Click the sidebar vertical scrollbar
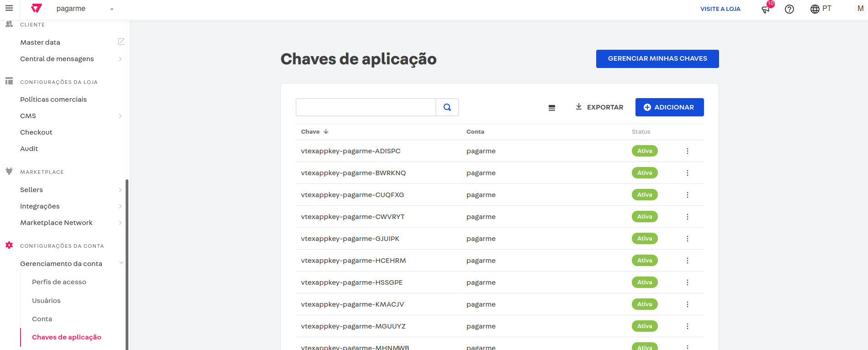868x350 pixels. [x=127, y=265]
